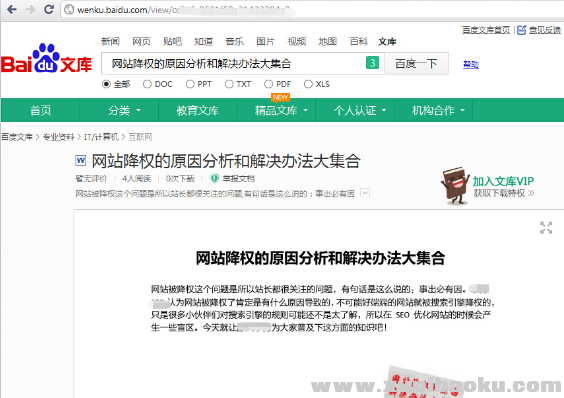Click the globe site-info icon in the address bar
The height and width of the screenshot is (398, 564).
pyautogui.click(x=69, y=10)
